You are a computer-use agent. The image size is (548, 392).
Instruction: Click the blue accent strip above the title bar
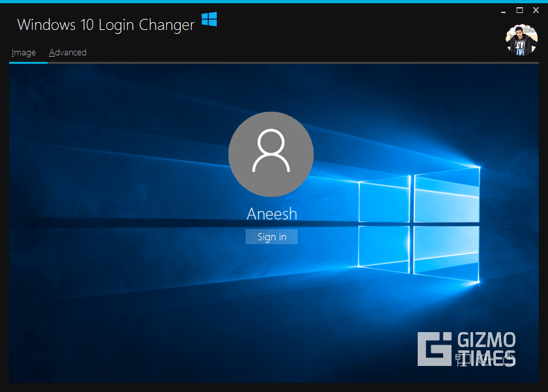coord(274,2)
